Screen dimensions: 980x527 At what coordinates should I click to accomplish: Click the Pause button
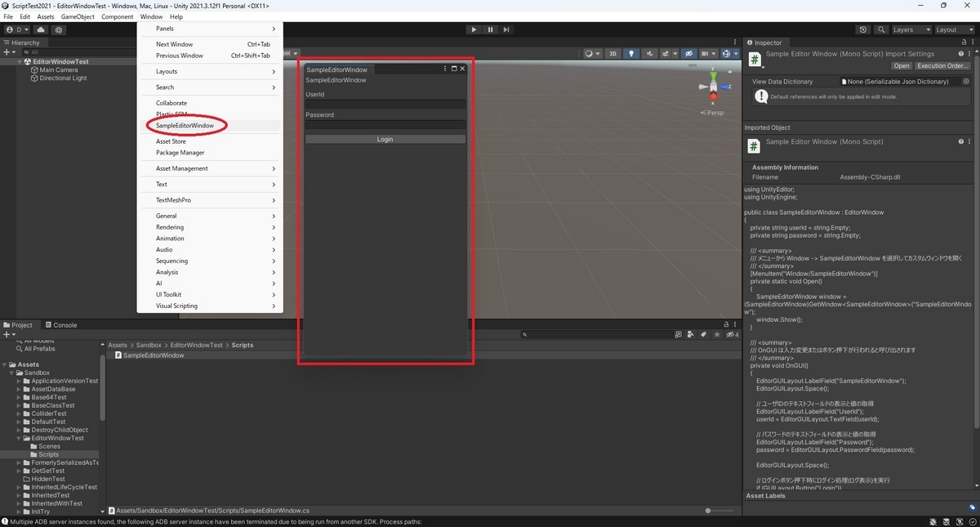point(490,29)
